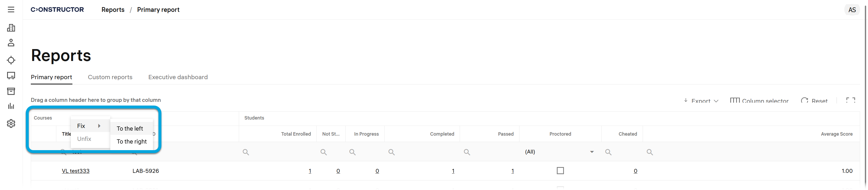Screen dimensions: 868x190
Task: Expand the Fix submenu arrow
Action: [x=99, y=126]
